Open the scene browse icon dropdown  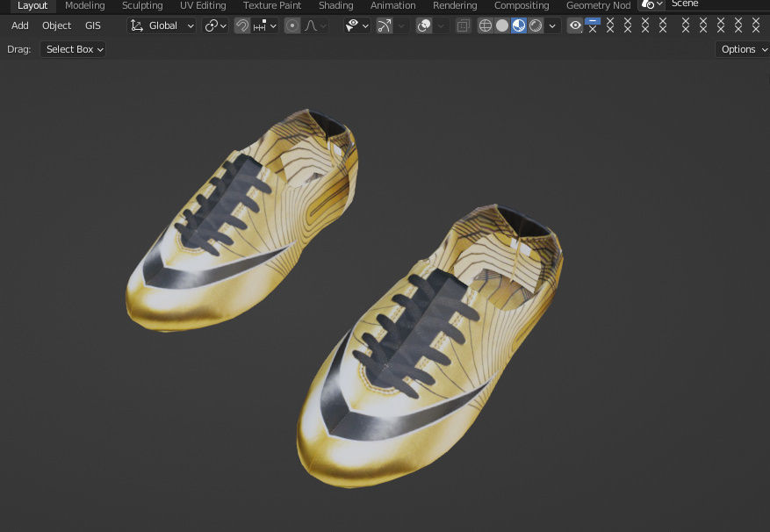click(x=652, y=5)
